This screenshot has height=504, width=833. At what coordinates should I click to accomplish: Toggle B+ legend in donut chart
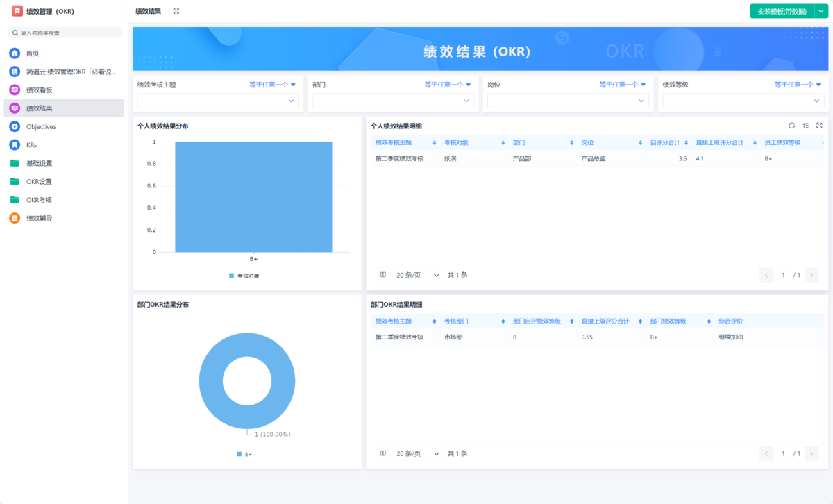(244, 454)
